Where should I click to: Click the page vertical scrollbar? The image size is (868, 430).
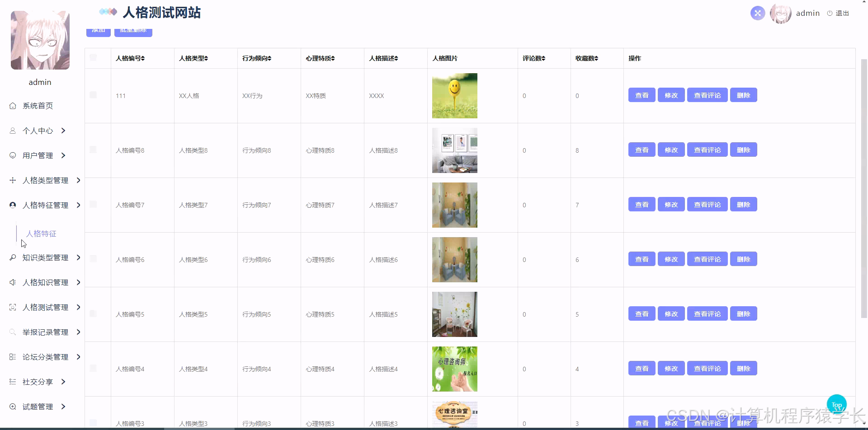click(x=864, y=188)
